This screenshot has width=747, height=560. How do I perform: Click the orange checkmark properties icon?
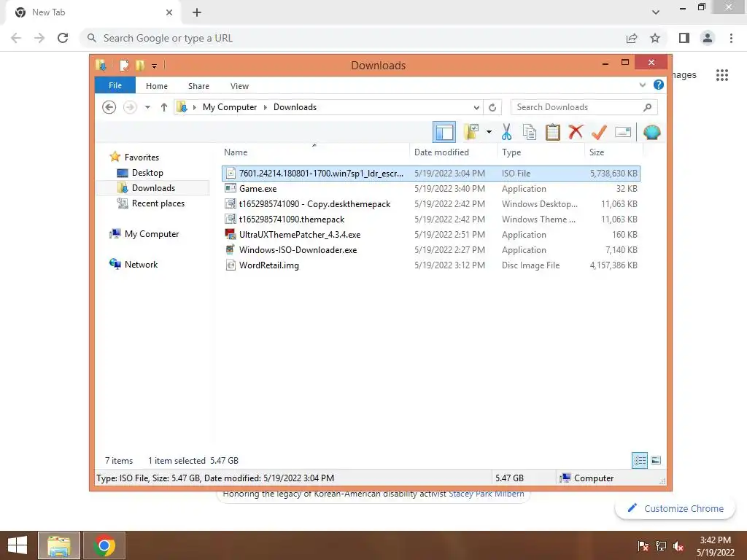tap(599, 132)
